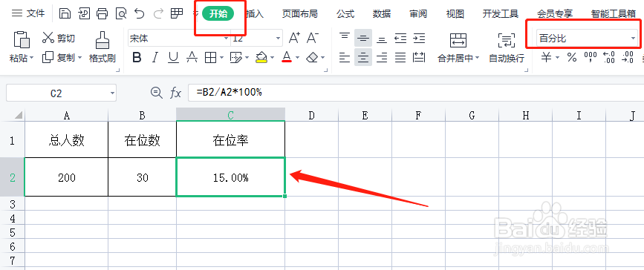Click the currency ¥ format icon
This screenshot has height=270, width=644.
click(546, 57)
